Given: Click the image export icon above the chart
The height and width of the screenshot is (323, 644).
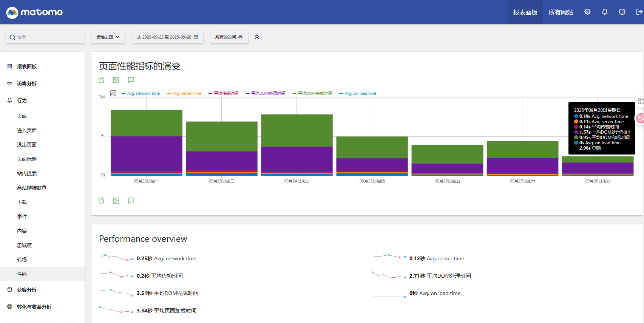Looking at the screenshot, I should click(x=116, y=80).
